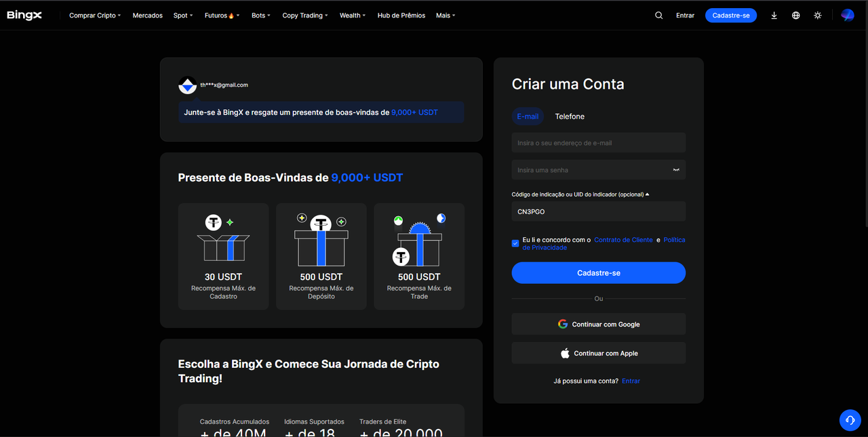
Task: Expand the Spot dropdown menu
Action: point(183,15)
